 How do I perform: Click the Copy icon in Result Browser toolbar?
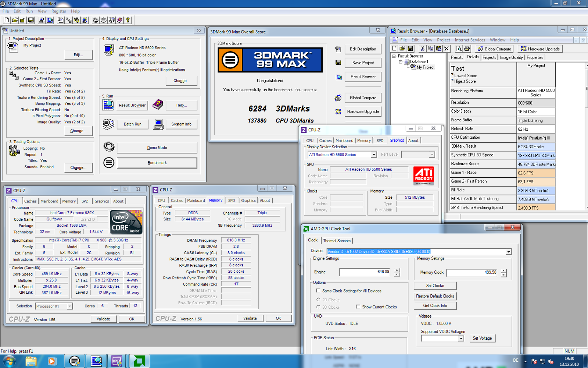[430, 48]
